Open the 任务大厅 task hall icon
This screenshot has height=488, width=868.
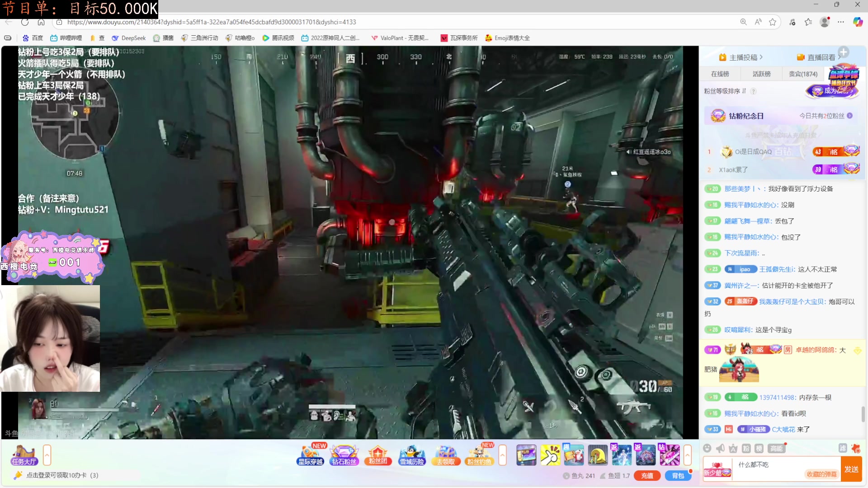coord(24,455)
